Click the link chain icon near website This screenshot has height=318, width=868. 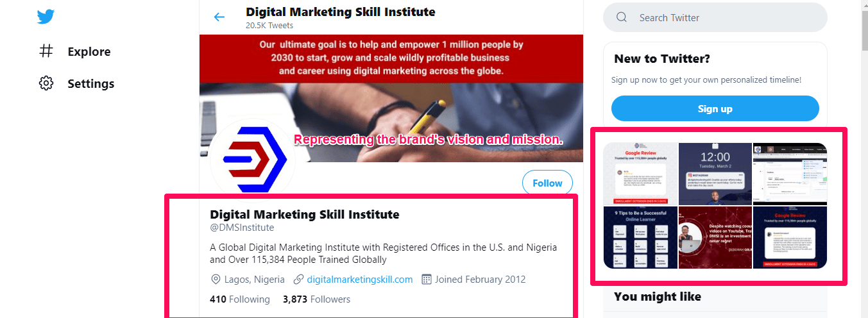coord(298,280)
